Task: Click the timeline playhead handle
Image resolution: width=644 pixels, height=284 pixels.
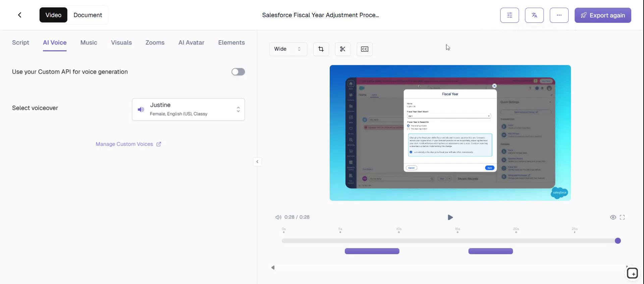Action: click(x=618, y=241)
